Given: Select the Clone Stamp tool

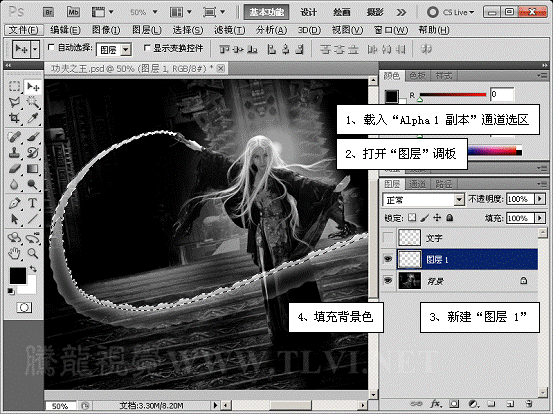Looking at the screenshot, I should click(14, 152).
